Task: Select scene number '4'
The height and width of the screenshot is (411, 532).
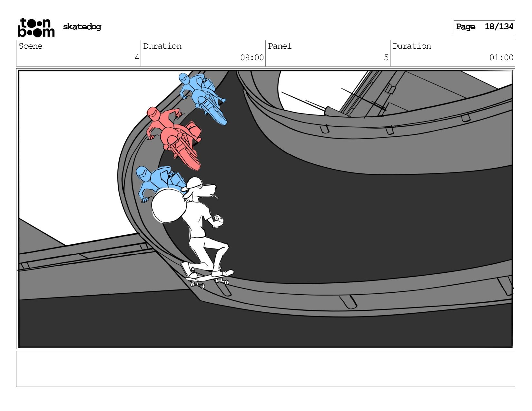Action: (137, 58)
